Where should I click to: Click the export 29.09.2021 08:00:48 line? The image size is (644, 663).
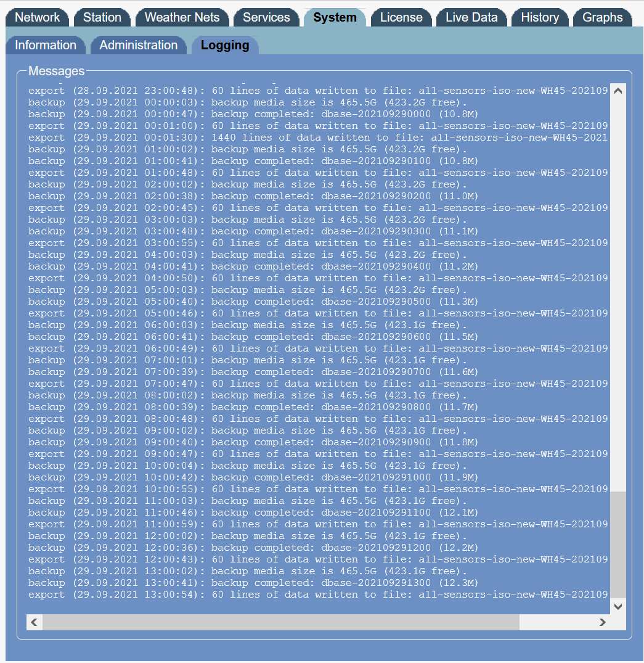[318, 419]
